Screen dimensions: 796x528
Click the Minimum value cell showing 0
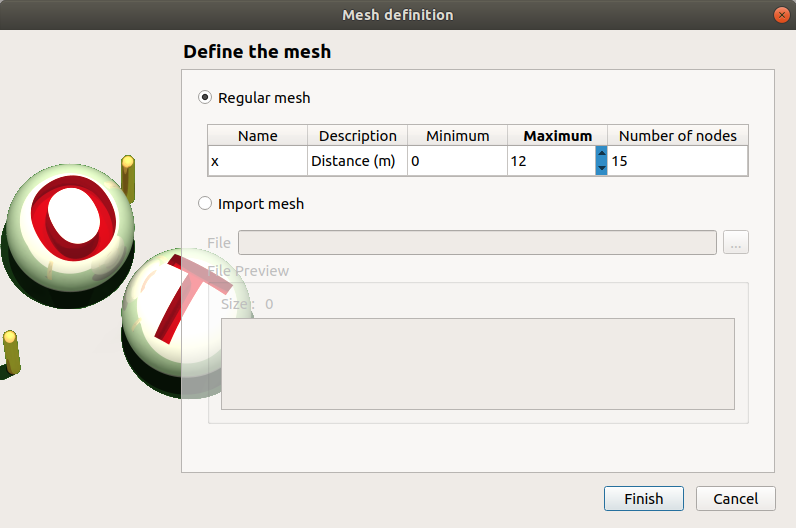457,161
